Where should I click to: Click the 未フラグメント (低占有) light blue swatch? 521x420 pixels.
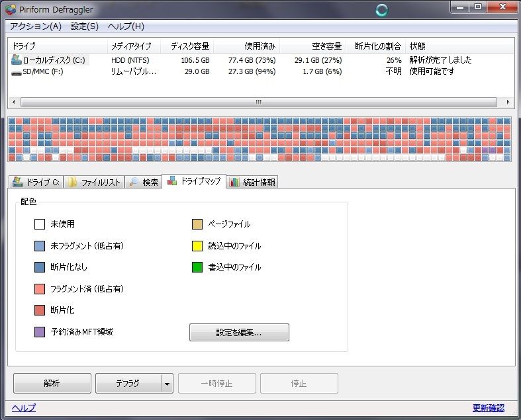(x=40, y=245)
